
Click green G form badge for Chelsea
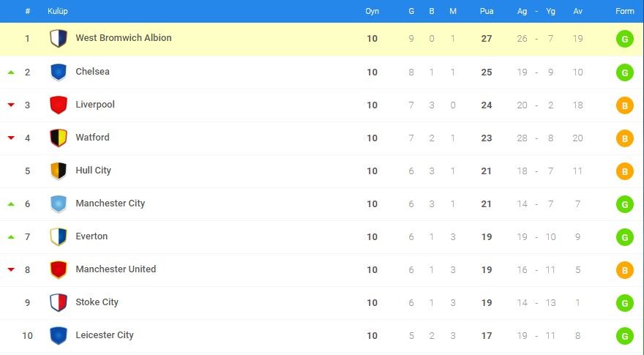click(625, 72)
